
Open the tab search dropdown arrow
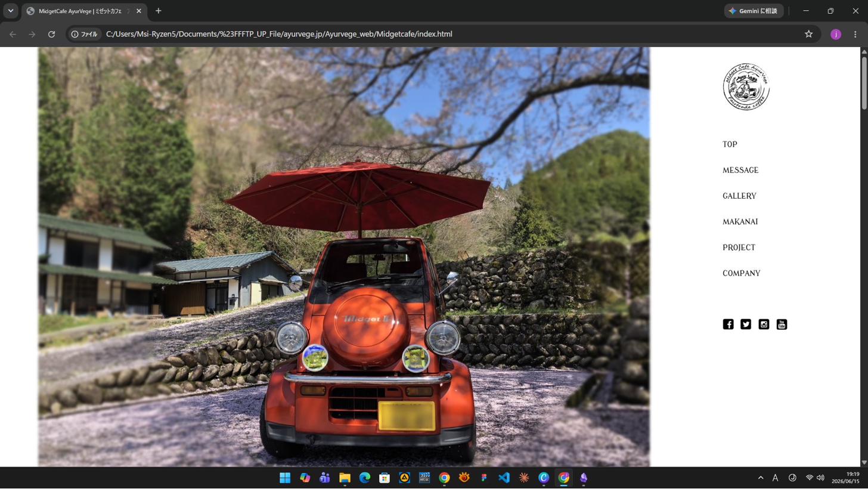[x=10, y=11]
